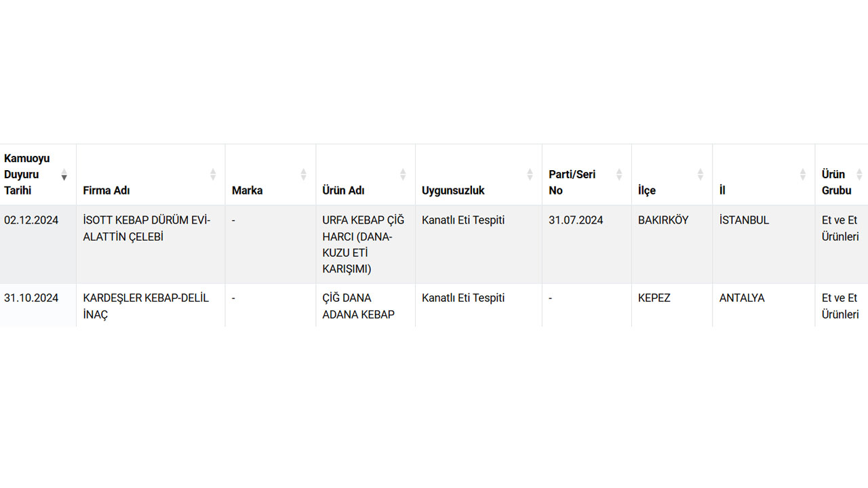Click the 02.12.2024 date cell
Image resolution: width=868 pixels, height=488 pixels.
pos(31,220)
